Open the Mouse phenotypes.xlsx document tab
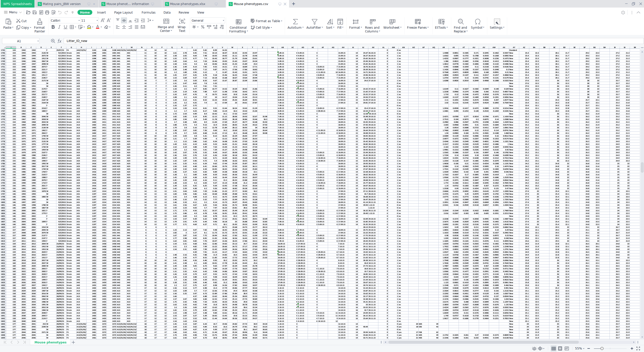Viewport: 644px width, 352px height. pos(187,4)
